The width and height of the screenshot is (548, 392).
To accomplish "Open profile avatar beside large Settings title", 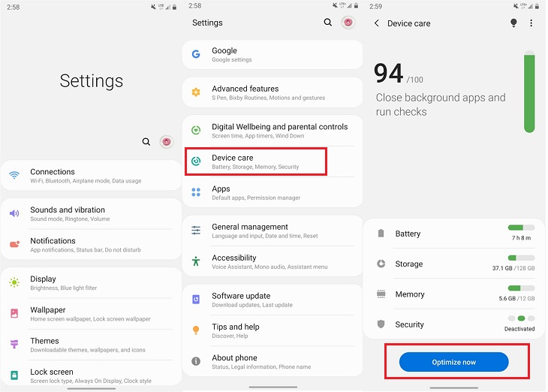I will 167,142.
